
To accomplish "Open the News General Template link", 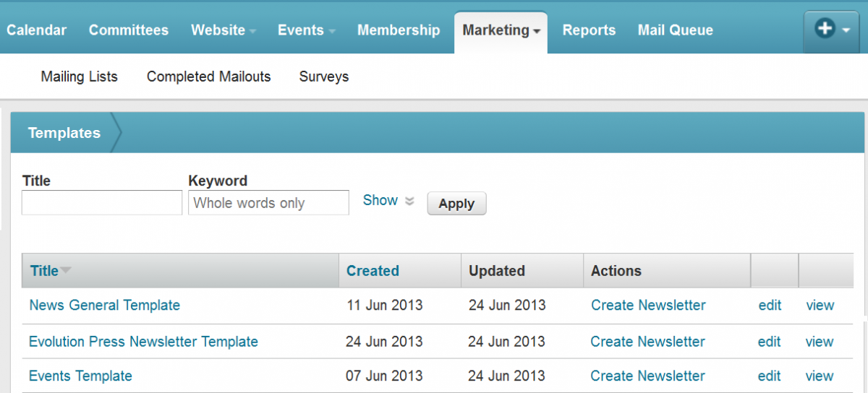I will 104,305.
